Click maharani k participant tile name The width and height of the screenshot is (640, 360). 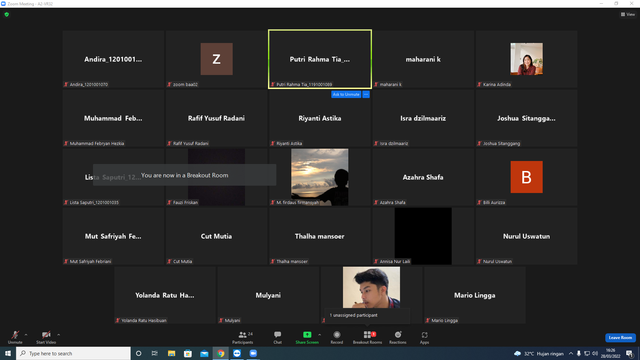[x=423, y=59]
